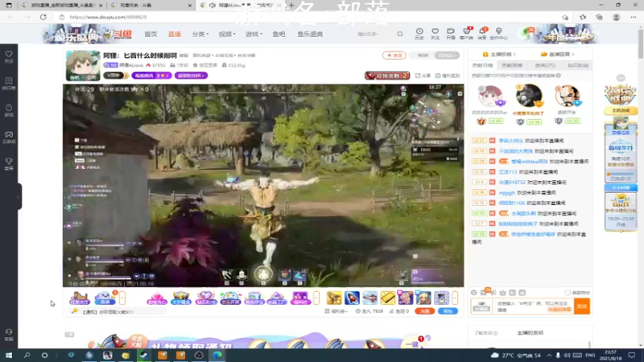The image size is (644, 362).
Task: Click the 开播 start streaming icon
Action: pyautogui.click(x=451, y=34)
